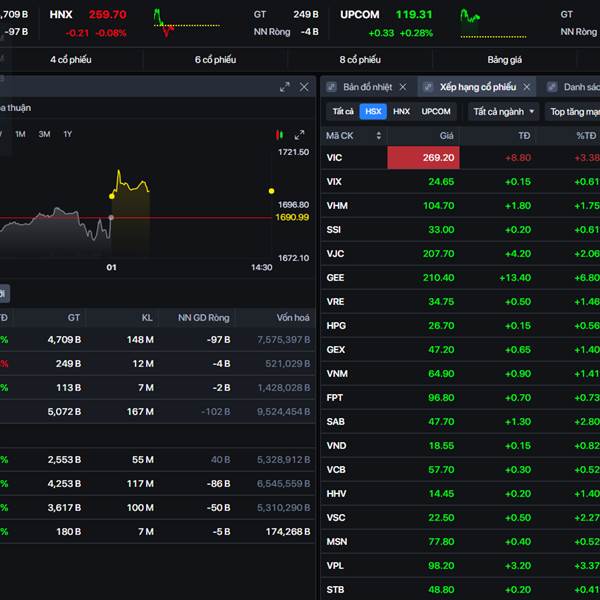
Task: Click the HNX mini sparkline chart
Action: coord(174,20)
